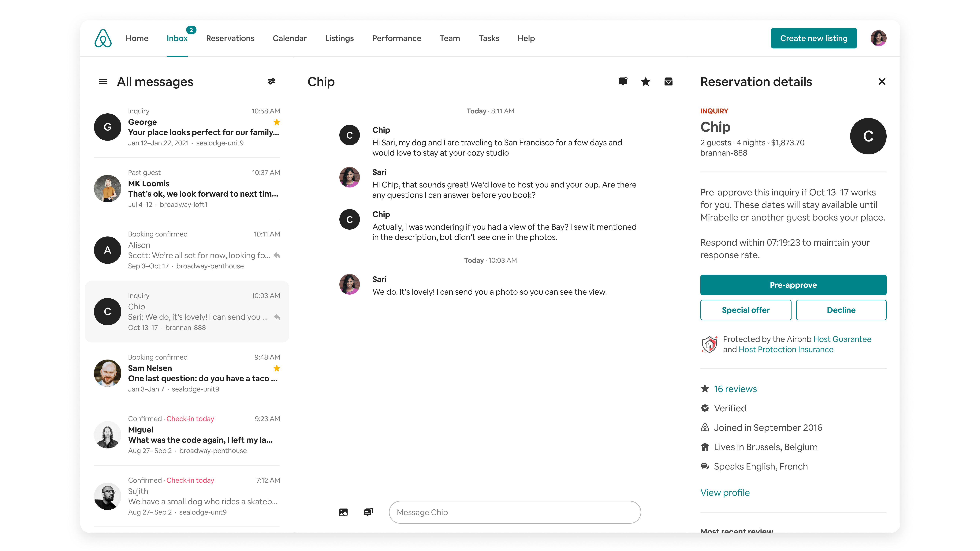Open Chip's 16 reviews

pyautogui.click(x=735, y=389)
